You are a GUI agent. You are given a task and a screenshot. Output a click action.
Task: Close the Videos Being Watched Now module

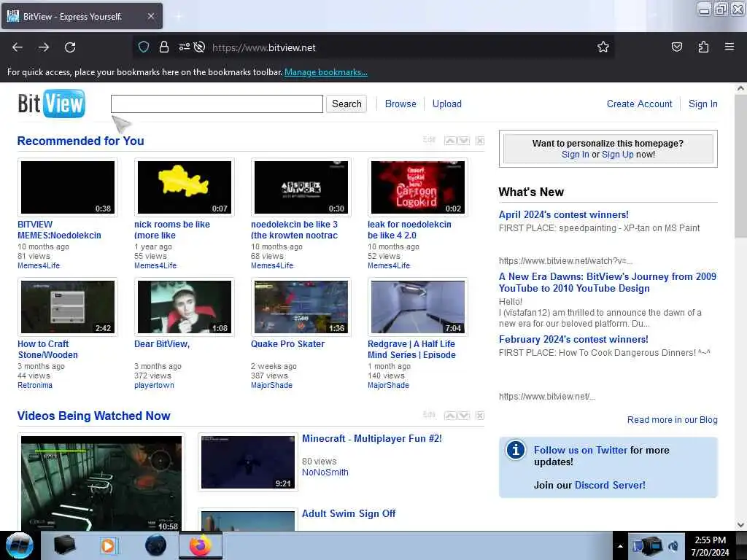pos(480,416)
